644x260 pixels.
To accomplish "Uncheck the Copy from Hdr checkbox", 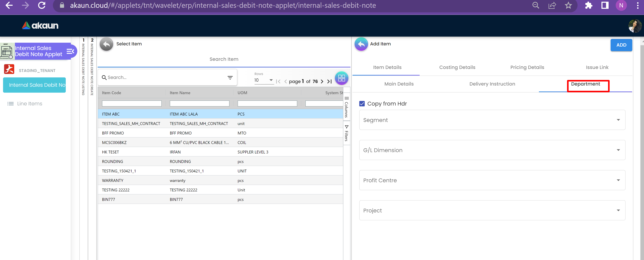I will (362, 104).
